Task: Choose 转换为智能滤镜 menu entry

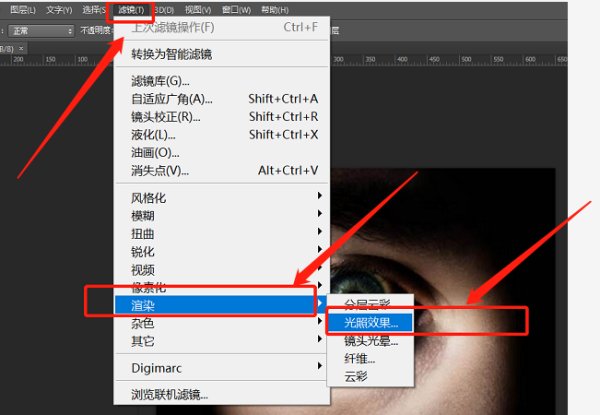Action: [222, 54]
